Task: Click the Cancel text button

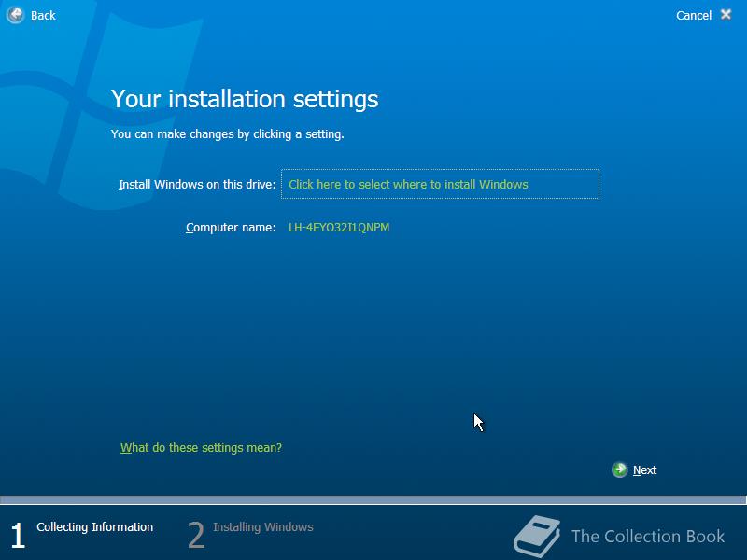Action: point(694,16)
